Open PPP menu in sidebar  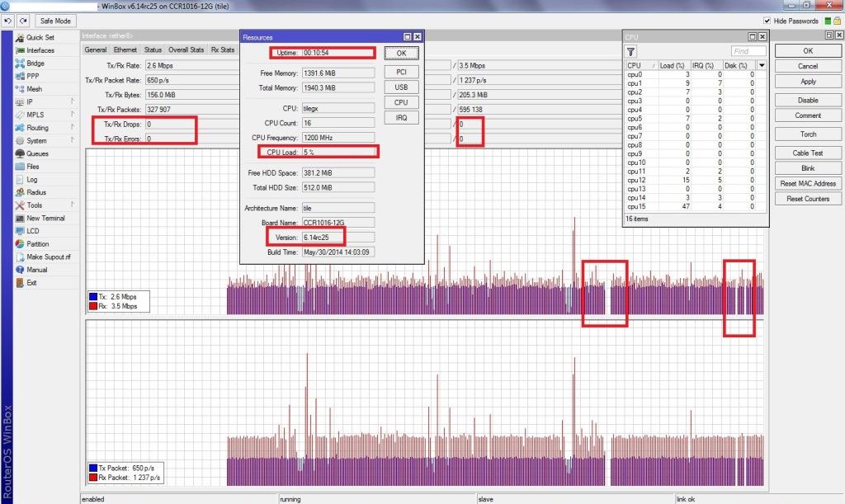(x=33, y=77)
